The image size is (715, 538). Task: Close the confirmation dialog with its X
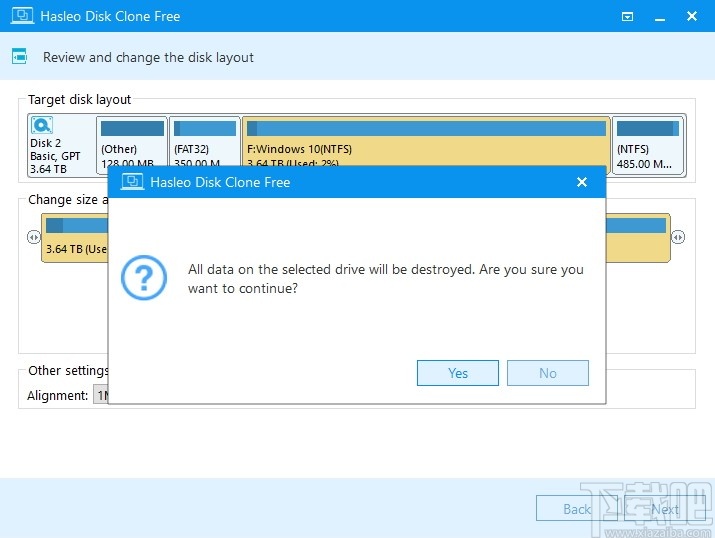[582, 182]
